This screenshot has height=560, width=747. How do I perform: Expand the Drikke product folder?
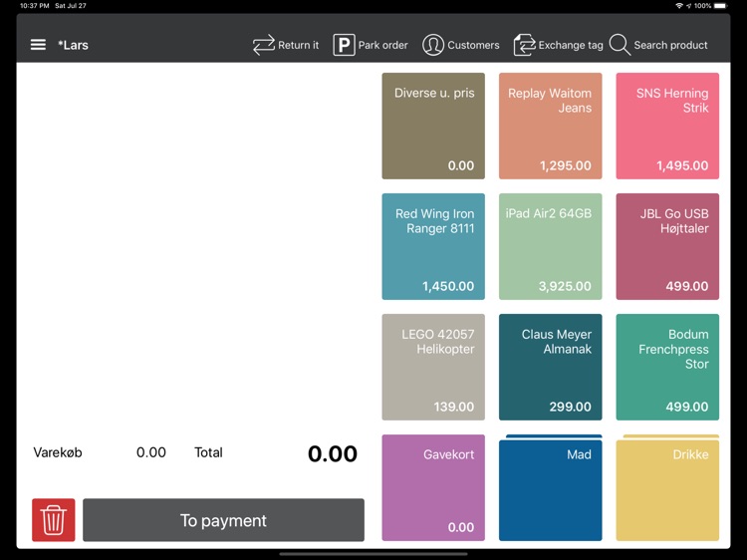pos(667,488)
